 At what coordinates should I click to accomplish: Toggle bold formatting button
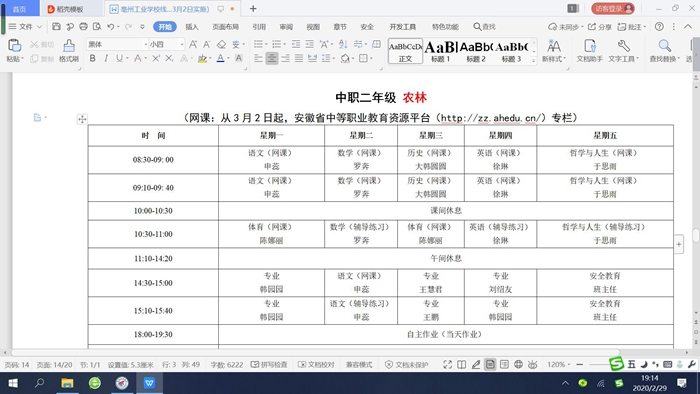click(x=92, y=58)
